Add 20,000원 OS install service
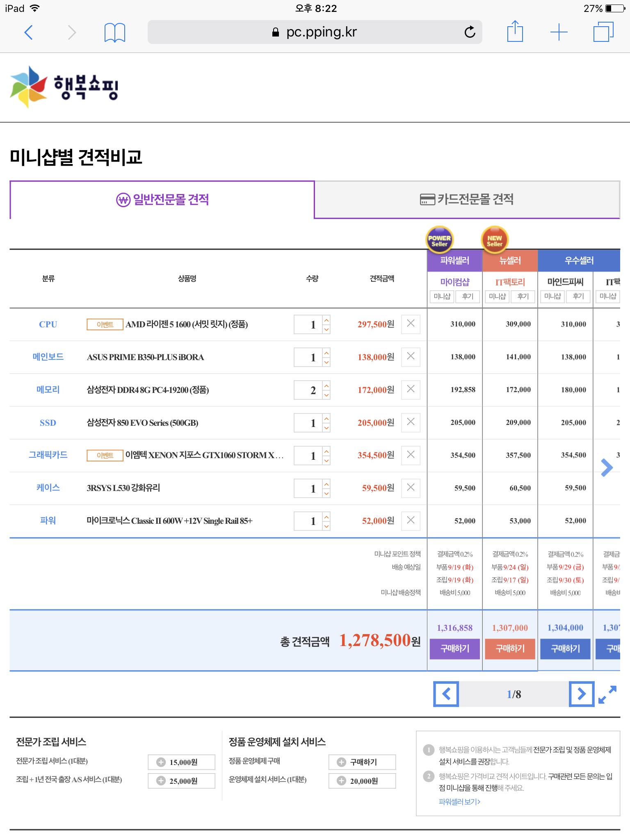Image resolution: width=630 pixels, height=840 pixels. 362,781
